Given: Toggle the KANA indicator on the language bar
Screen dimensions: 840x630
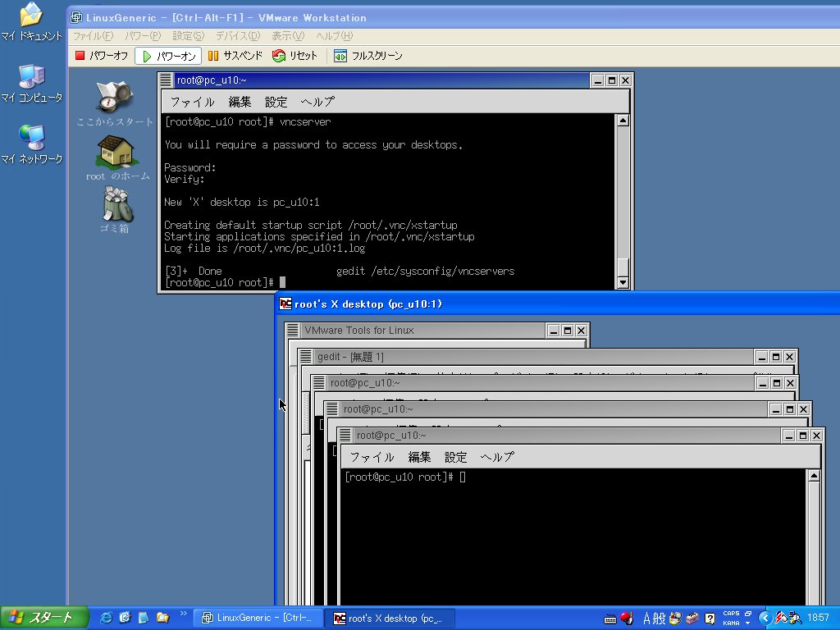Looking at the screenshot, I should [731, 623].
